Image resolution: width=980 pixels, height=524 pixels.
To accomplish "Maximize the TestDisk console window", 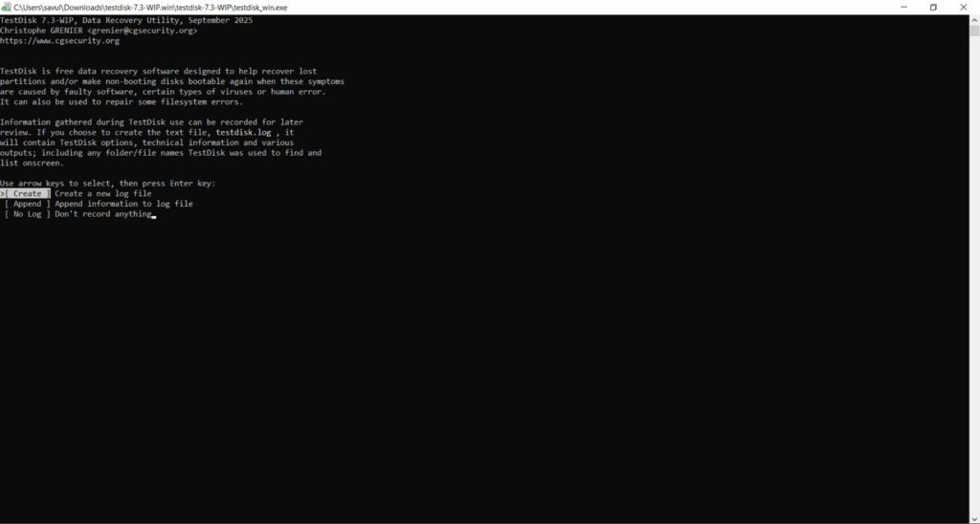I will (933, 7).
